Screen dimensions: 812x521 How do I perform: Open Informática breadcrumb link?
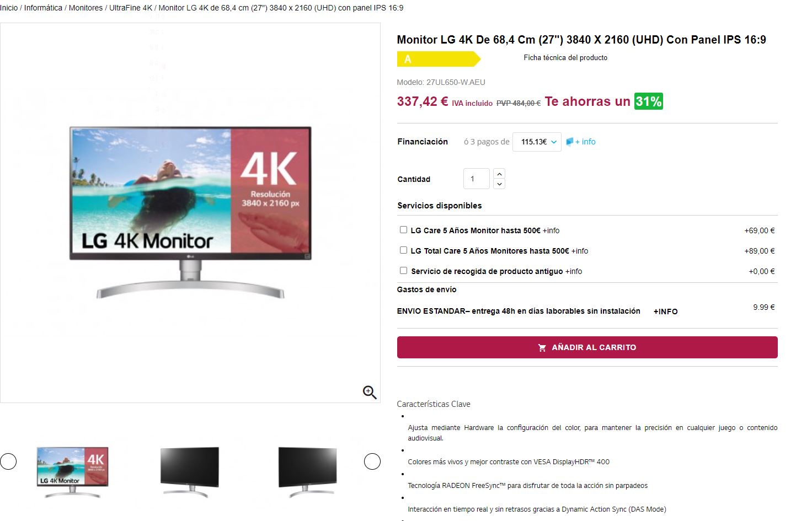click(x=43, y=8)
